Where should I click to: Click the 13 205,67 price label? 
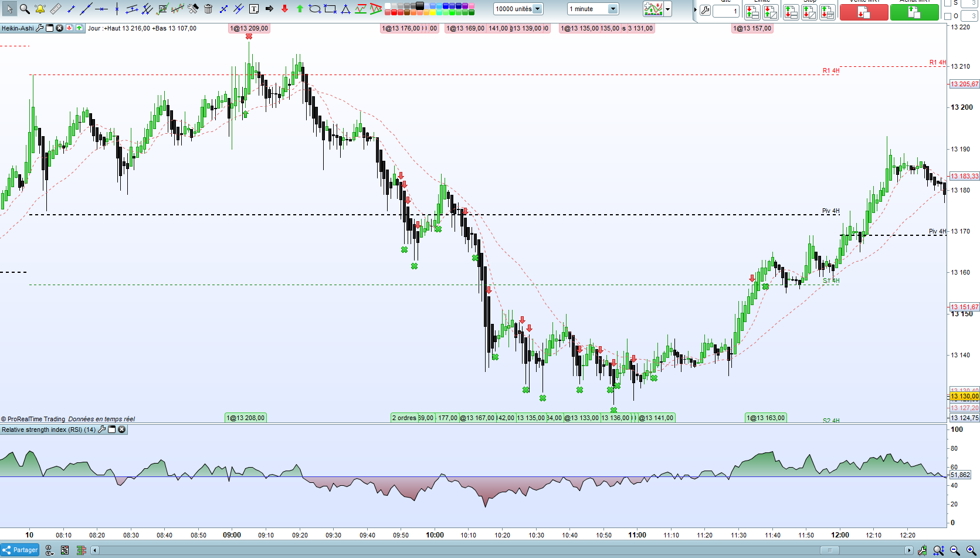tap(964, 84)
